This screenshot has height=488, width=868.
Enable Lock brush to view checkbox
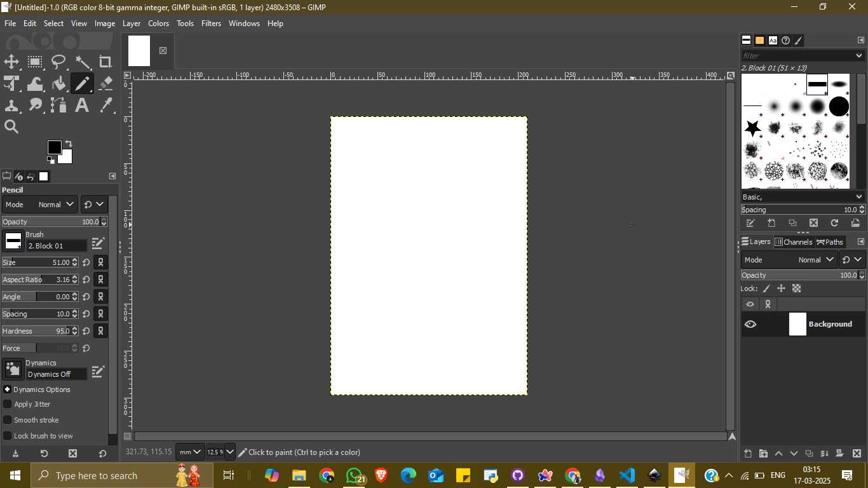8,436
